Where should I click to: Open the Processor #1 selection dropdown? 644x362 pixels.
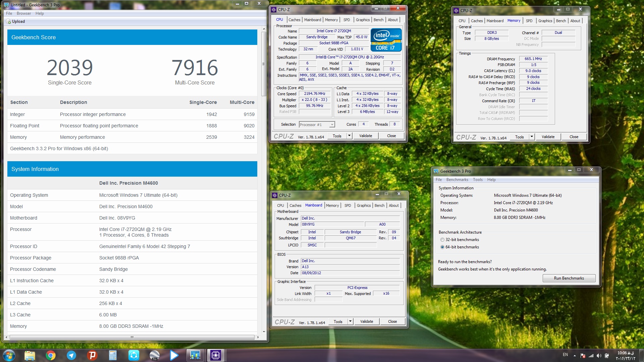[x=317, y=124]
